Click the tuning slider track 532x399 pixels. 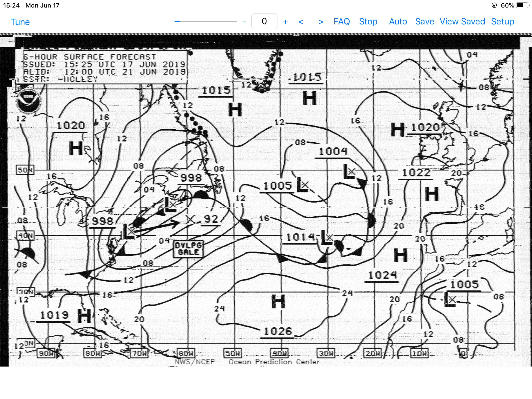click(205, 21)
